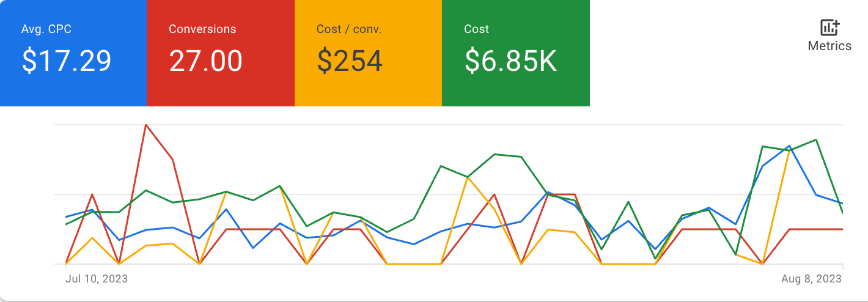Click the empty part of the red metric card
Screen dimensions: 868x302
point(221,92)
